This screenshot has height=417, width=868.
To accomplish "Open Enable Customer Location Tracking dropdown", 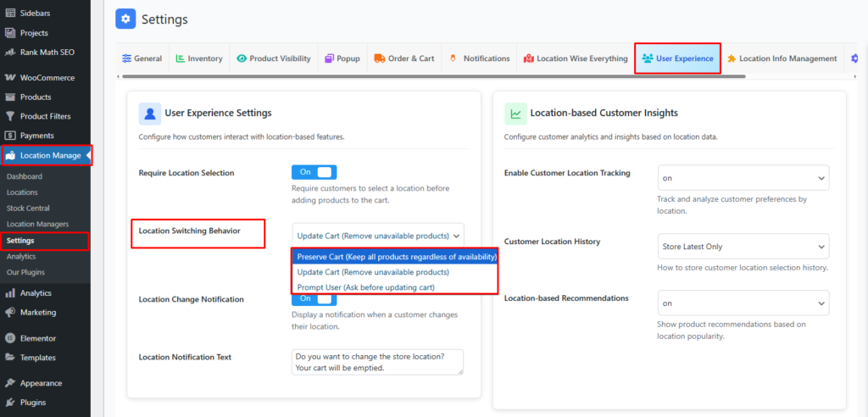I will tap(743, 178).
